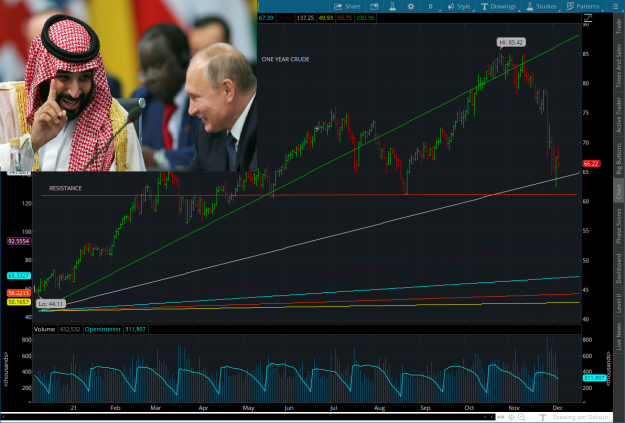
Task: Open the Studies dropdown menu
Action: pyautogui.click(x=541, y=6)
